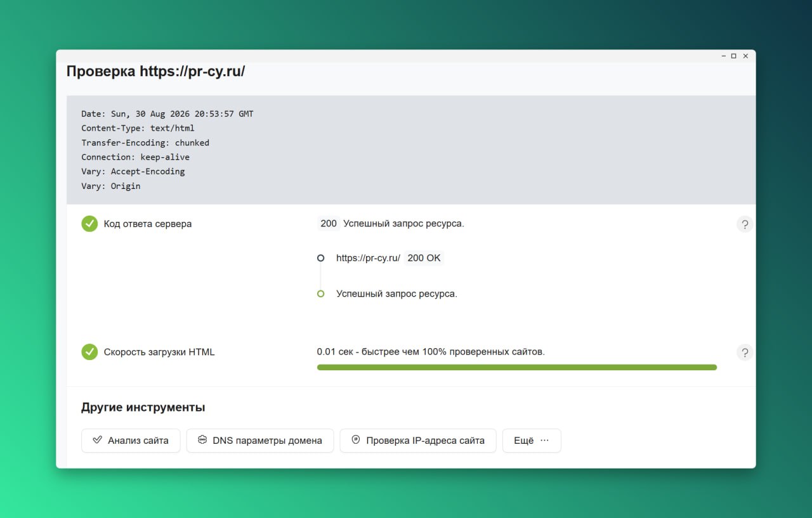Click the DNS icon in the DNS параметры button
The image size is (812, 518).
(x=202, y=440)
